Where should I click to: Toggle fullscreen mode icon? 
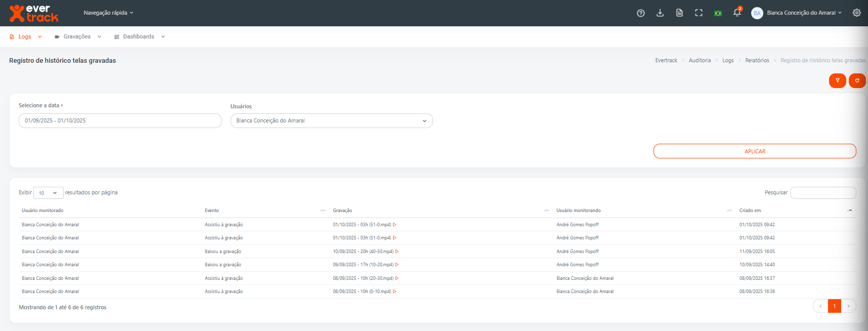(x=699, y=13)
